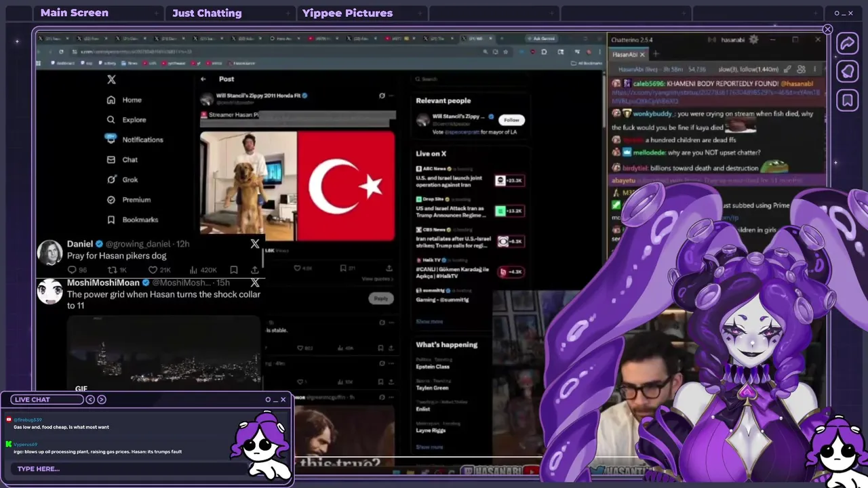Click the TYPE HERE chat input

[x=129, y=468]
